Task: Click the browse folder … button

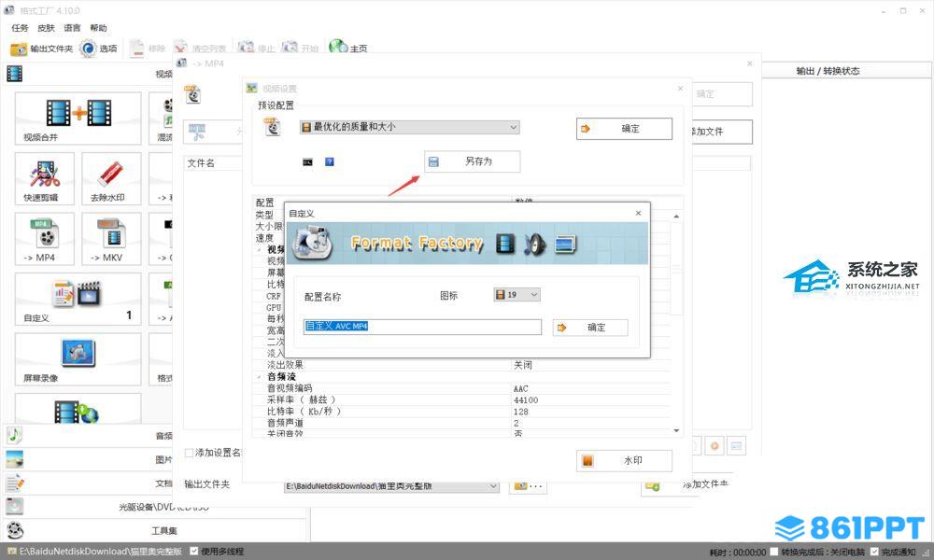Action: (528, 486)
